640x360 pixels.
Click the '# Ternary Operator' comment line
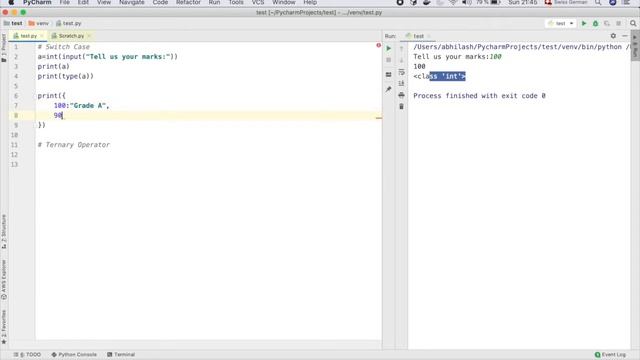pos(73,144)
